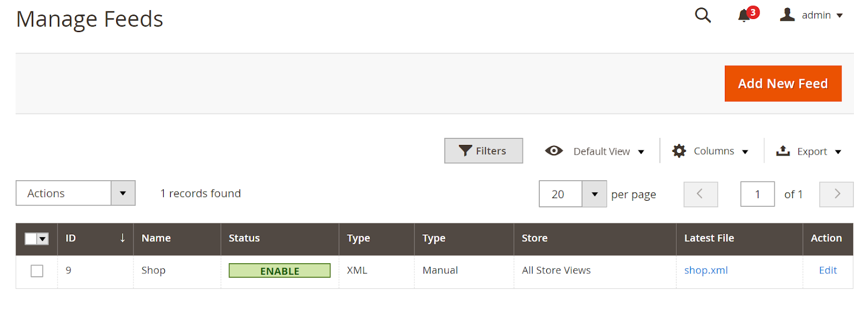
Task: Toggle the select-all header checkbox
Action: [31, 239]
